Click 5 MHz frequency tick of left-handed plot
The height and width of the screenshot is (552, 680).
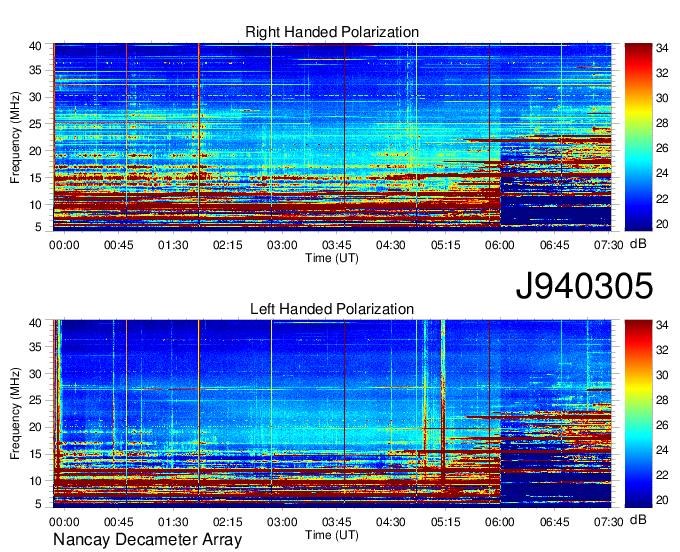(38, 503)
